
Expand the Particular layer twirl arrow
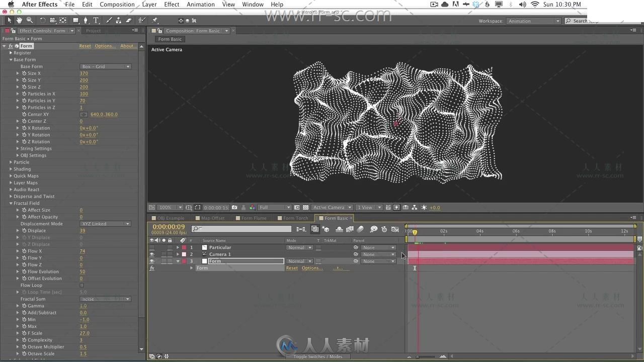pyautogui.click(x=178, y=247)
